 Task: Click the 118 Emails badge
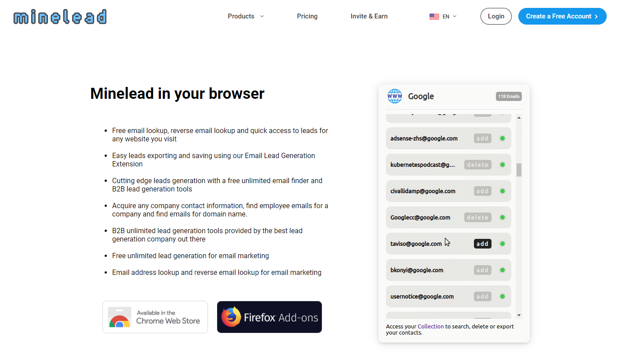[509, 96]
